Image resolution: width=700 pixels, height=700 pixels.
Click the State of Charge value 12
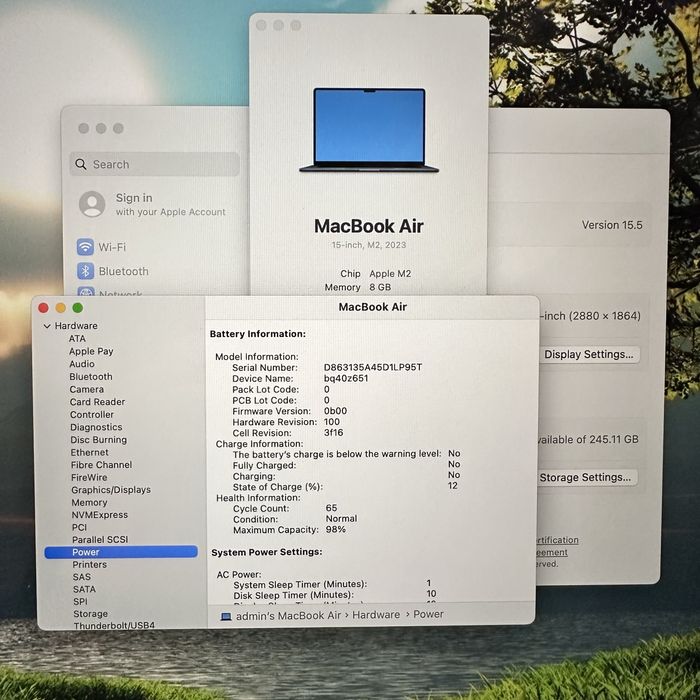[x=453, y=486]
